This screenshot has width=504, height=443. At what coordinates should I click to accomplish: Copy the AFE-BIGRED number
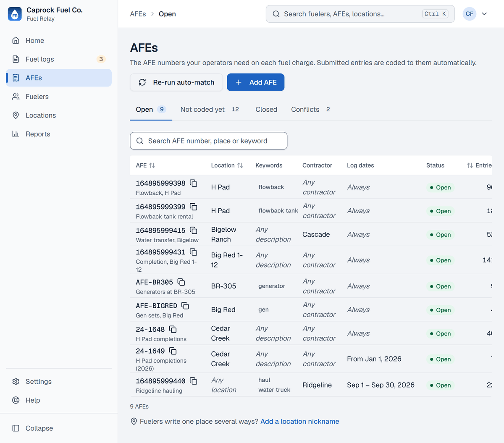click(x=185, y=306)
